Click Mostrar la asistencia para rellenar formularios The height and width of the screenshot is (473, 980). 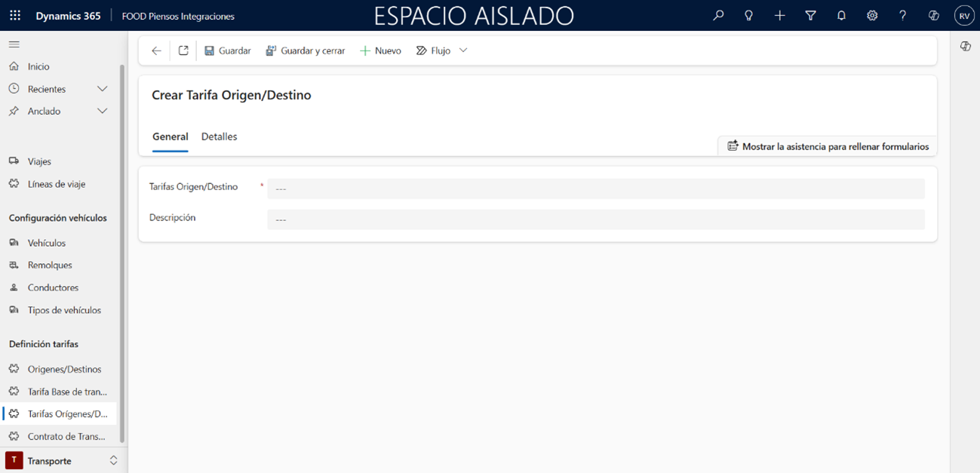828,146
